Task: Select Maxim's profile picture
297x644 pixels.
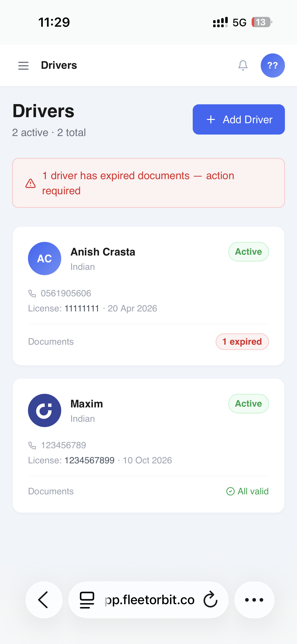Action: pyautogui.click(x=45, y=410)
